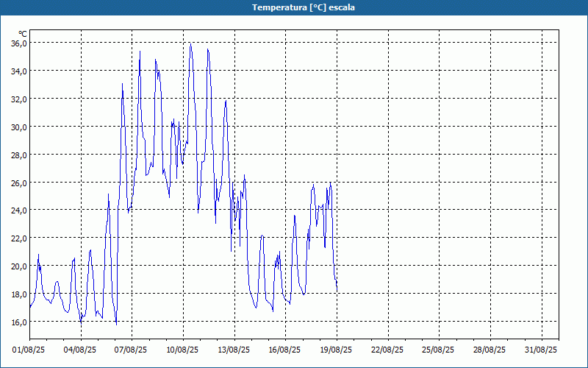Screen dimensions: 588x368
Task: Click the chart title 'Temperatura [°C] escala'
Action: click(304, 7)
